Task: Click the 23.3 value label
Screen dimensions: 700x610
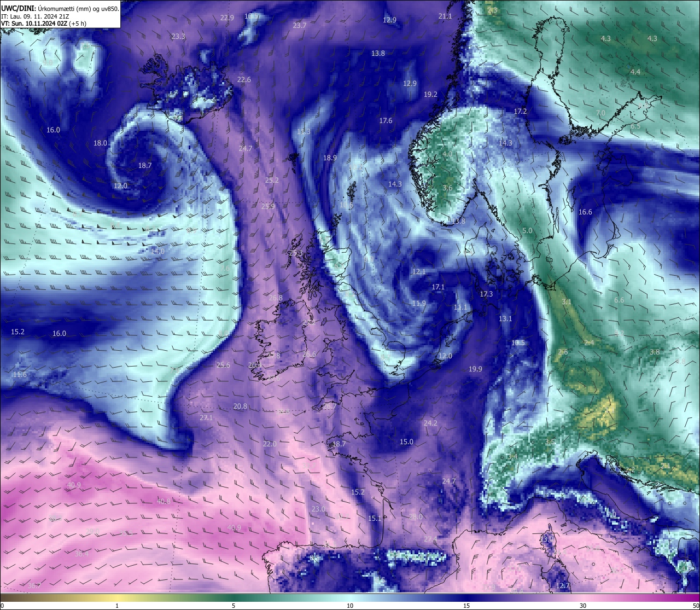Action: pos(178,37)
